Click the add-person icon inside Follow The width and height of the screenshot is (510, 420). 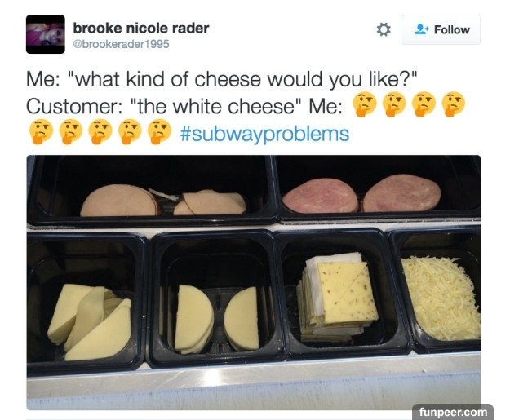(x=422, y=29)
